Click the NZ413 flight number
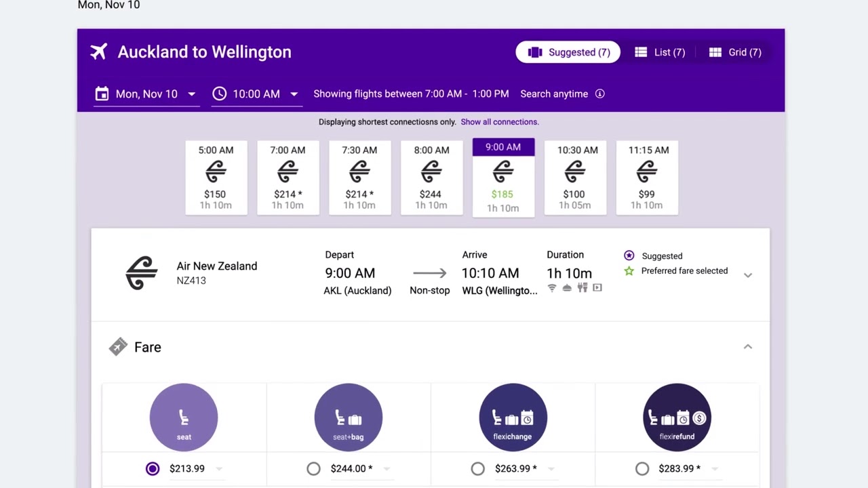Image resolution: width=868 pixels, height=488 pixels. point(191,281)
